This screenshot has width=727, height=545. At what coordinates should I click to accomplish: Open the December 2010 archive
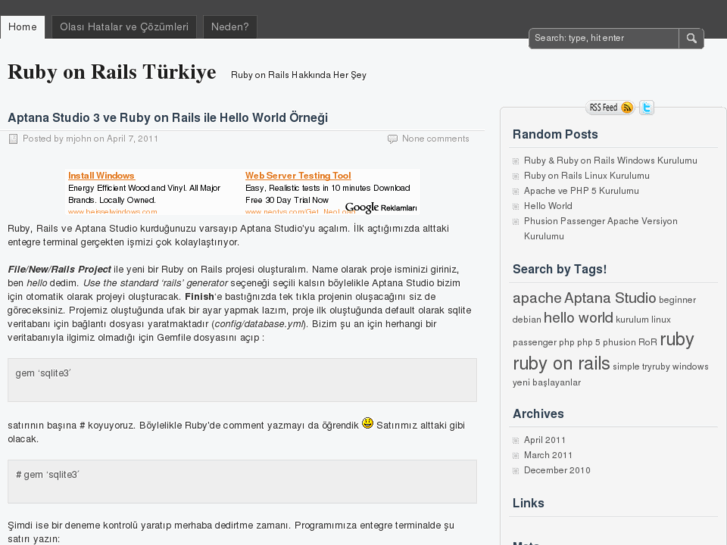point(557,470)
